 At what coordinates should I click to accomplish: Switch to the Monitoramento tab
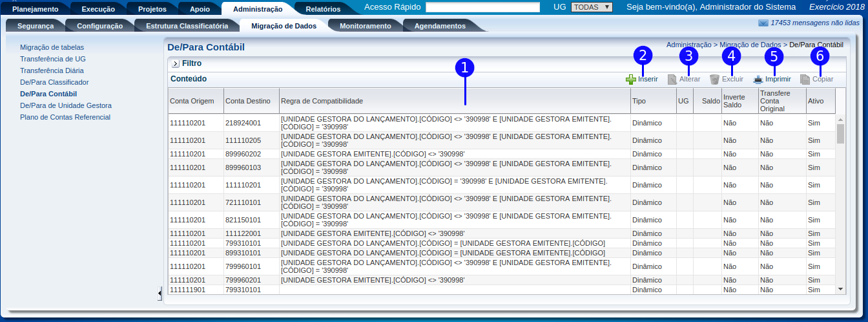click(365, 26)
